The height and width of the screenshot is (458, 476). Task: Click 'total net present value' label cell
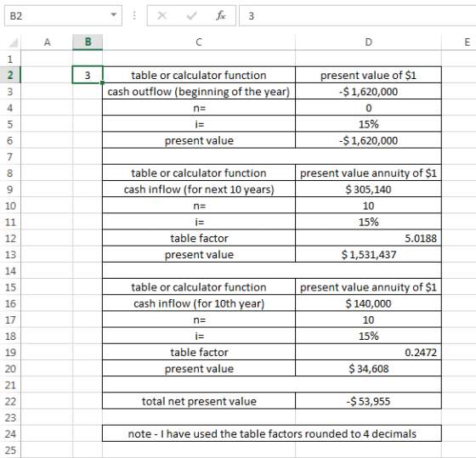pos(199,401)
